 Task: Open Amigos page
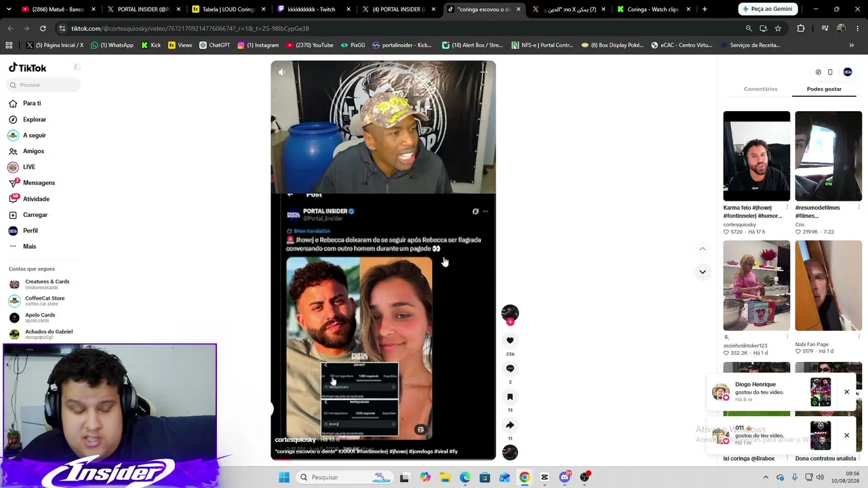click(26, 151)
